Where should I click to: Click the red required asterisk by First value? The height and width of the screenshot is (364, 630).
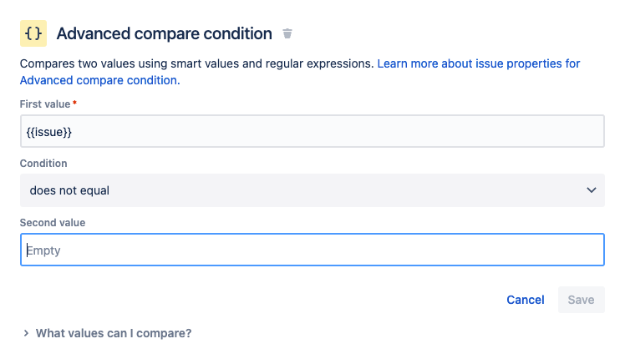[x=74, y=104]
